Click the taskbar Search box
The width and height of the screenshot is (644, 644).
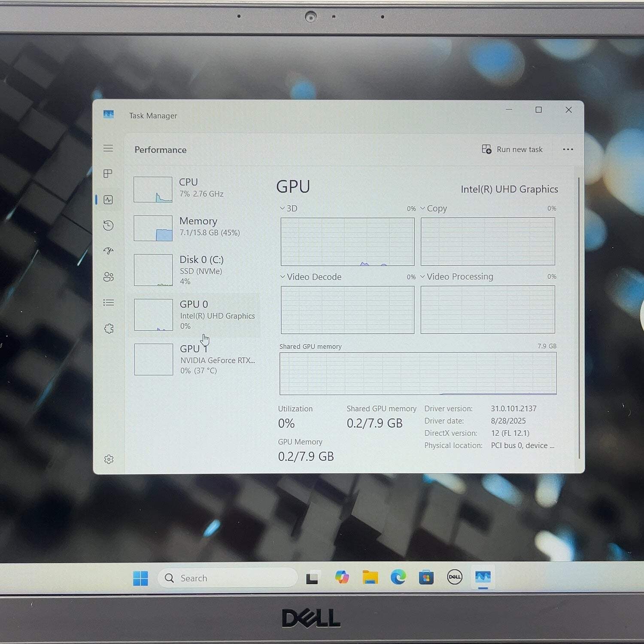click(228, 578)
